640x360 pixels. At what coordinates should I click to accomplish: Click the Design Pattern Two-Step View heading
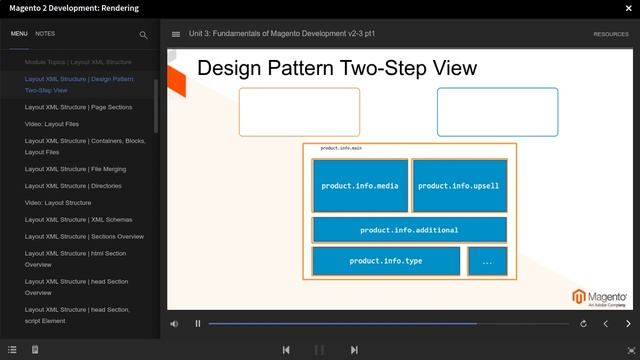pyautogui.click(x=337, y=68)
